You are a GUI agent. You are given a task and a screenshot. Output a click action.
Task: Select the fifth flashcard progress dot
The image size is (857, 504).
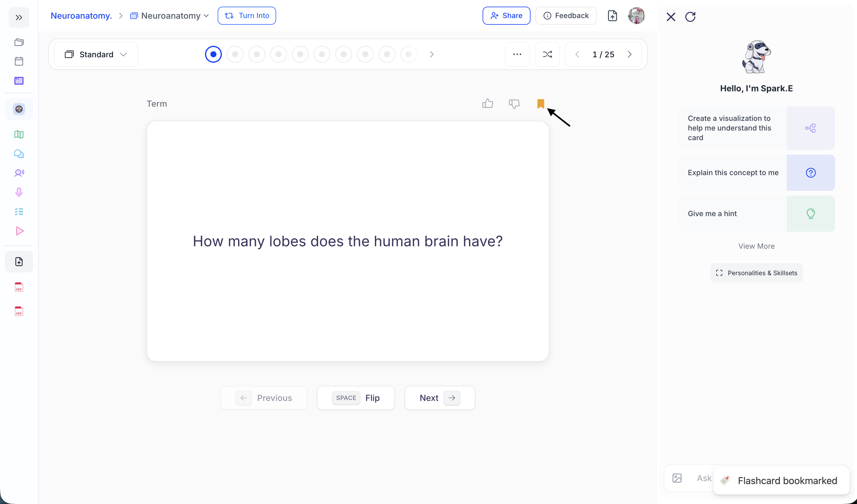pos(300,55)
